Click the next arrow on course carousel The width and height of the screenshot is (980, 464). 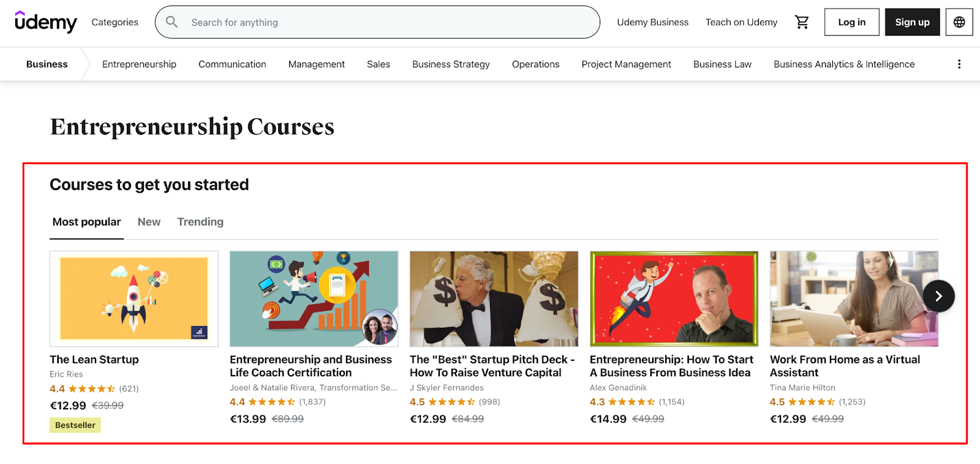(938, 296)
